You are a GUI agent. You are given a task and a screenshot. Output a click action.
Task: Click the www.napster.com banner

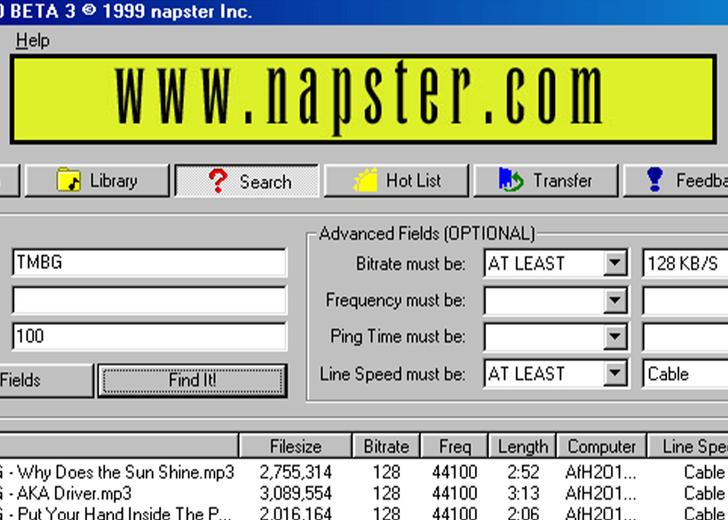pos(363,99)
